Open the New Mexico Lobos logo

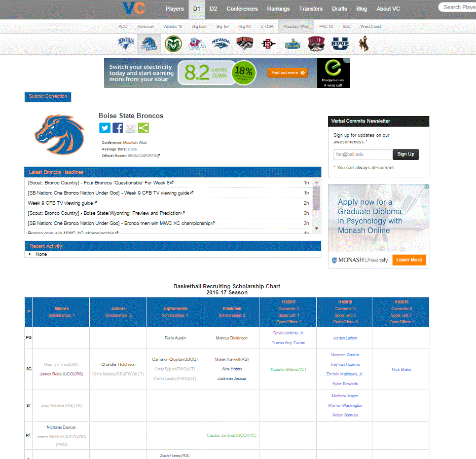tap(245, 44)
